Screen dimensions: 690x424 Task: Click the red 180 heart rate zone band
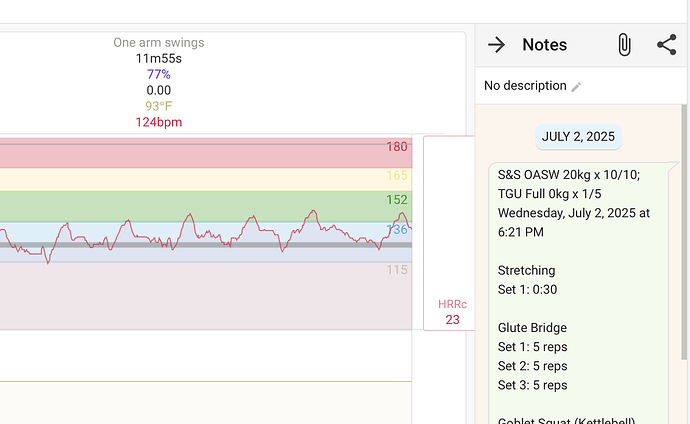point(200,153)
